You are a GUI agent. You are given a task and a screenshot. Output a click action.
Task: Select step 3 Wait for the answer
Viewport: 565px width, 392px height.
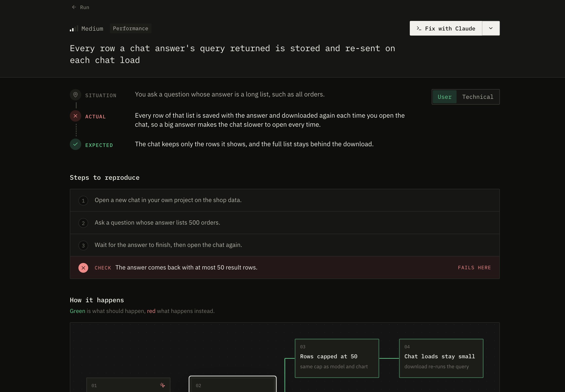pos(285,245)
